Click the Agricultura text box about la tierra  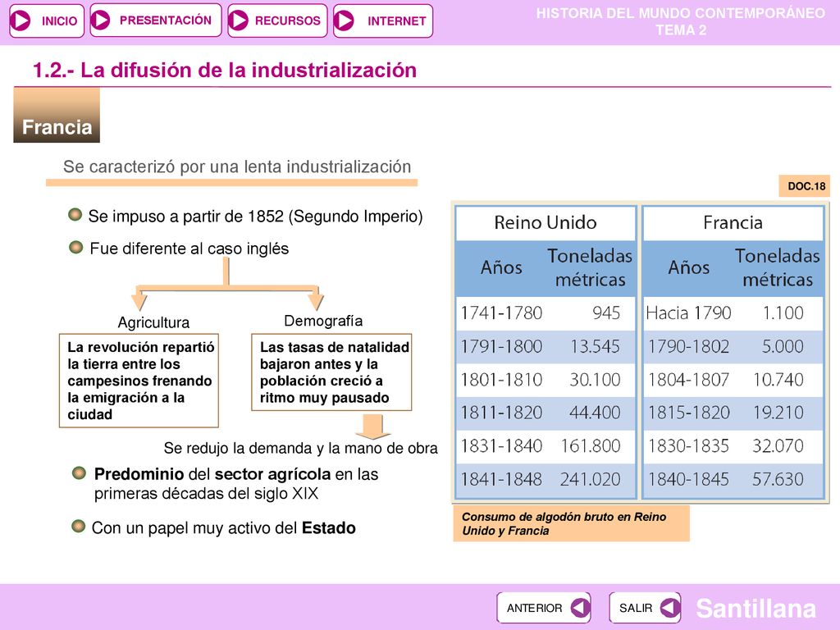[x=139, y=381]
